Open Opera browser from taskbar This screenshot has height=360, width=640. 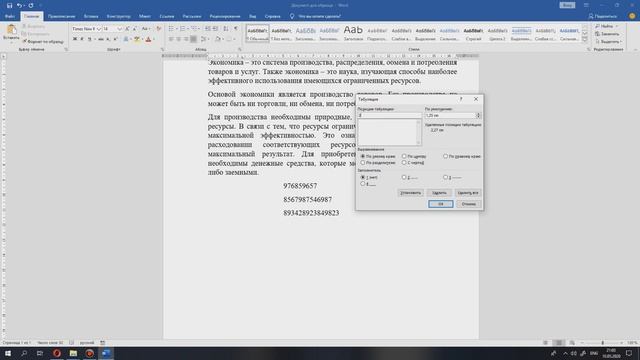point(57,353)
